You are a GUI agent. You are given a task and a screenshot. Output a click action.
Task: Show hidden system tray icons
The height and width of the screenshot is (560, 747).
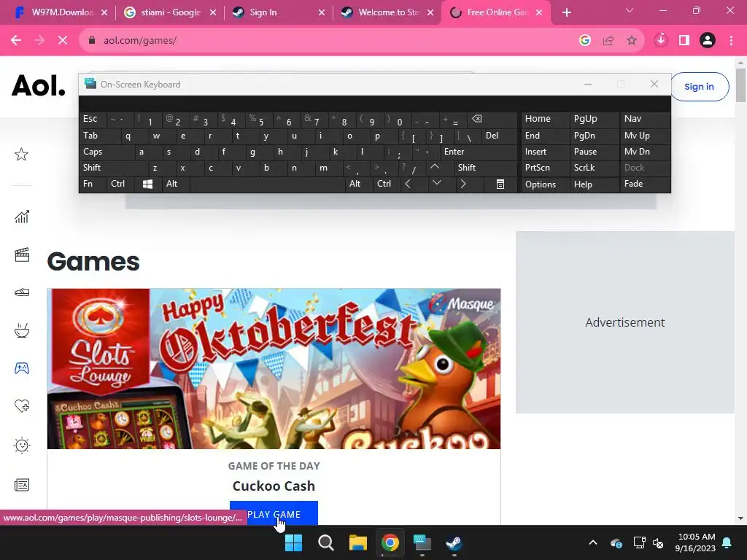pyautogui.click(x=592, y=542)
